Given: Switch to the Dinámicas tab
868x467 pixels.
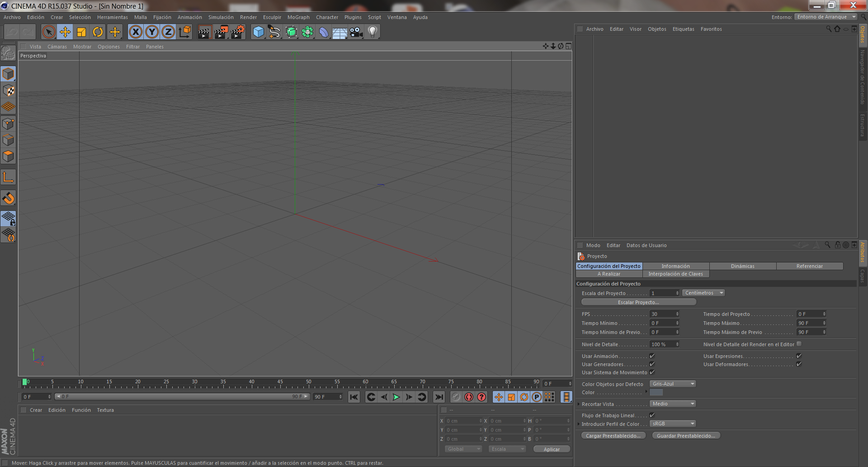Looking at the screenshot, I should tap(743, 266).
